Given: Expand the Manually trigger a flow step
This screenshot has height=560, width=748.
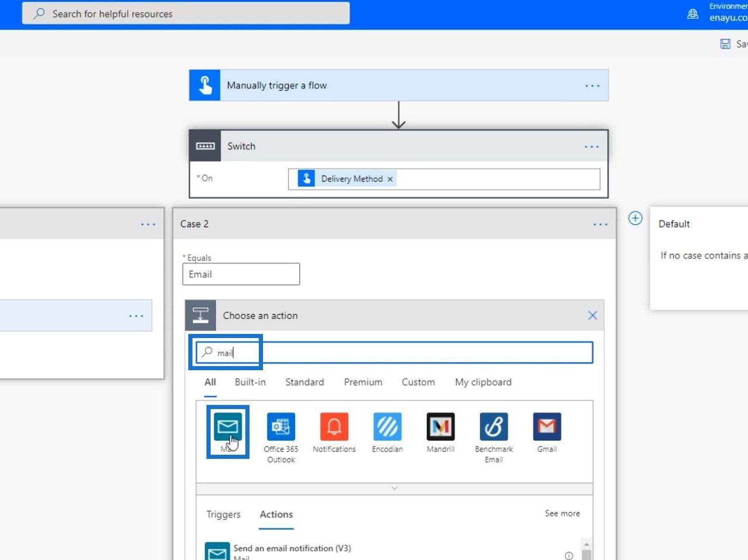Looking at the screenshot, I should [x=398, y=85].
